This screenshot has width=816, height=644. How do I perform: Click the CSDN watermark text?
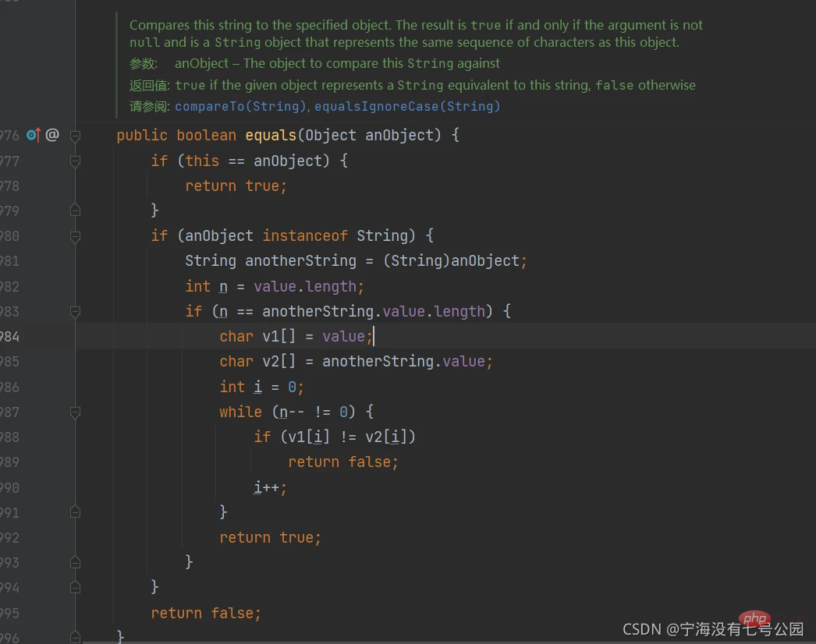pyautogui.click(x=679, y=628)
